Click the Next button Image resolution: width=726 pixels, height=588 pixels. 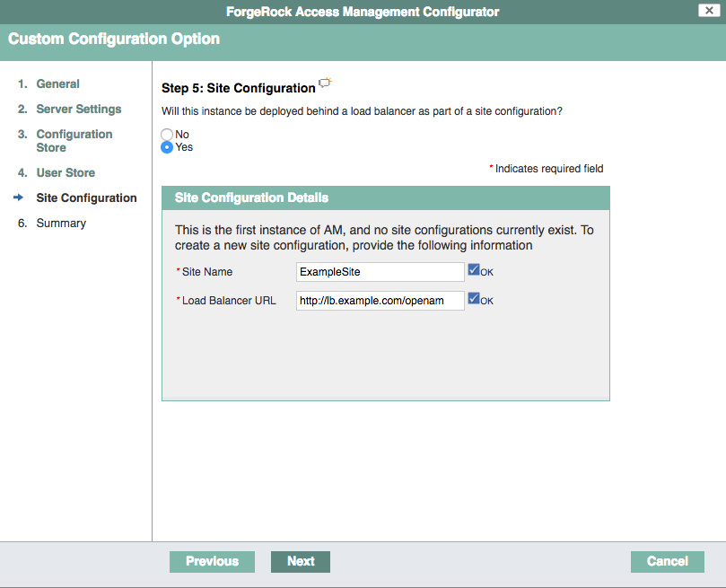(x=301, y=562)
